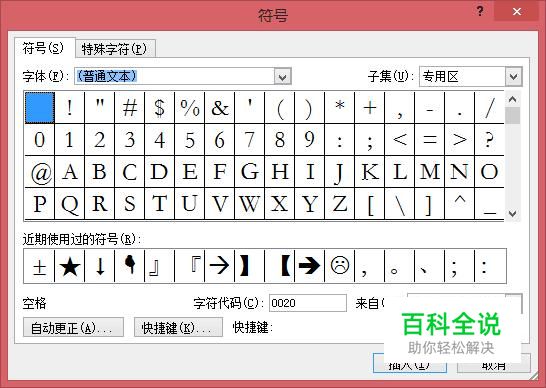Select the recently used black star symbol
The width and height of the screenshot is (546, 388).
tap(70, 266)
